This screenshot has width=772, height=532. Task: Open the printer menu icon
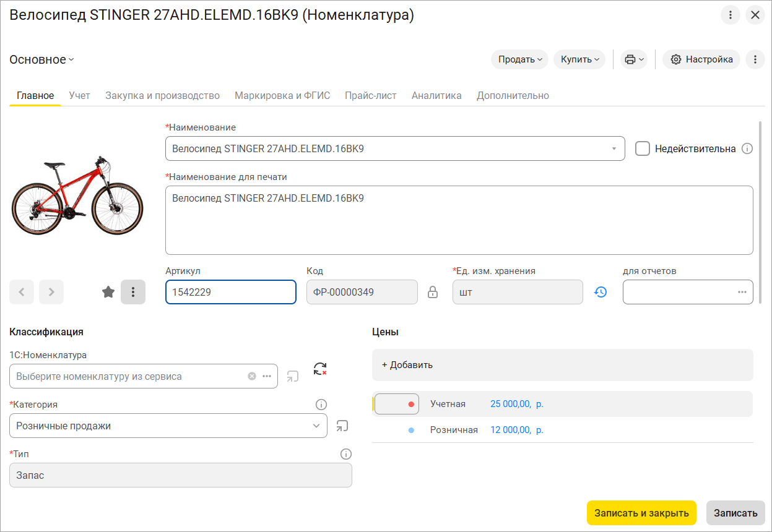click(635, 59)
